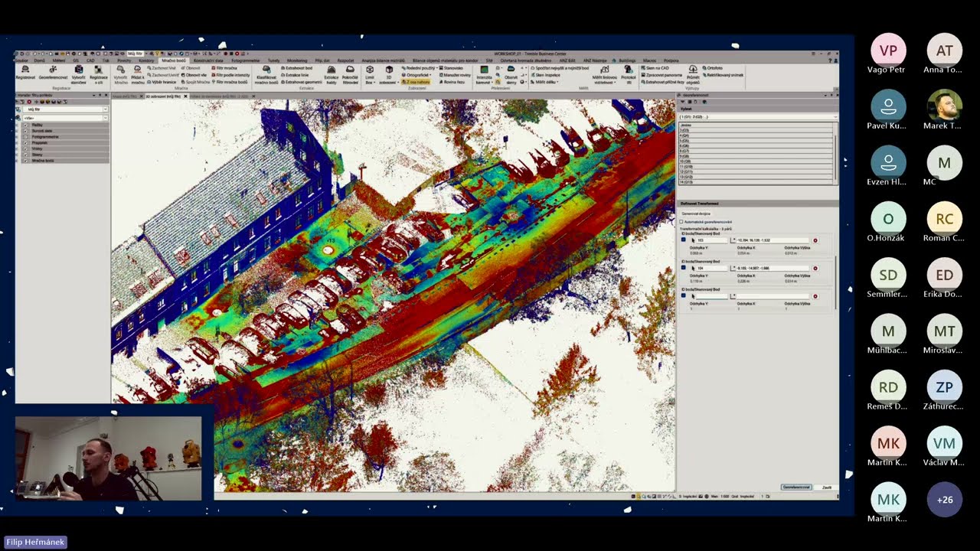
Task: Delete the point pair with ID 104
Action: (815, 269)
